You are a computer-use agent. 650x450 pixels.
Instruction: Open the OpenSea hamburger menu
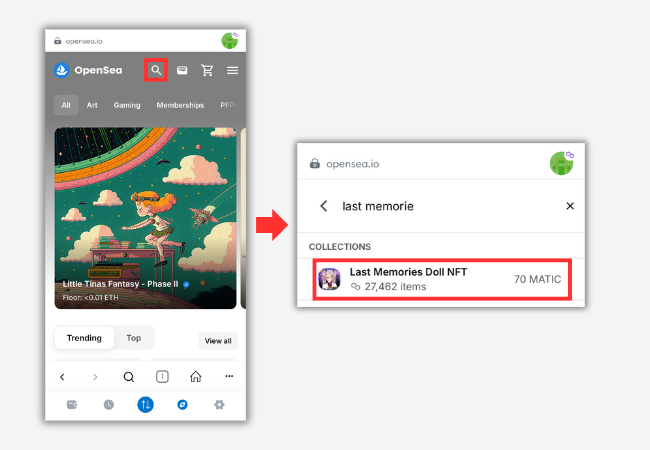pos(232,70)
